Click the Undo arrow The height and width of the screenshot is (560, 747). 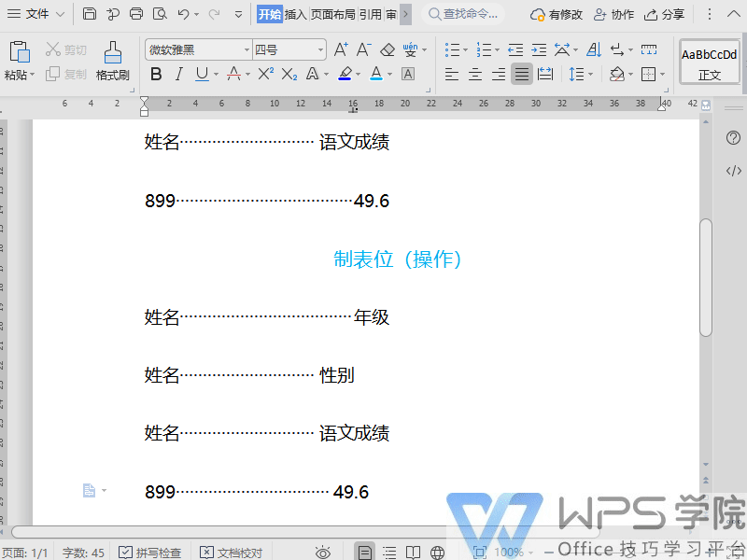[x=183, y=14]
